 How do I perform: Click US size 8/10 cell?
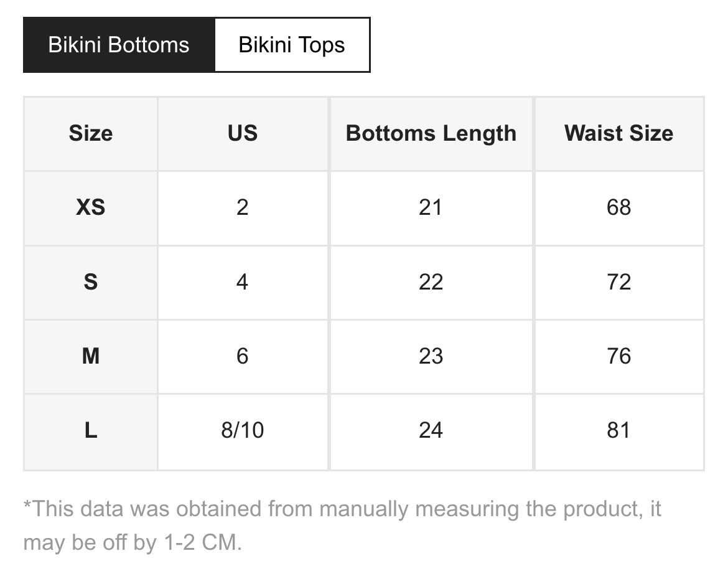point(243,430)
